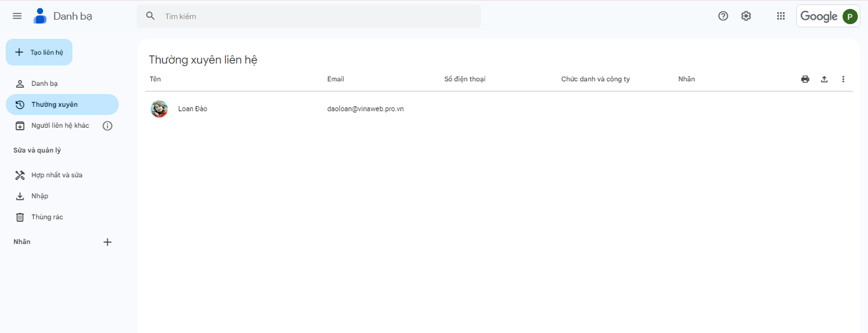
Task: Open Thùng rác trash folder
Action: pyautogui.click(x=47, y=217)
